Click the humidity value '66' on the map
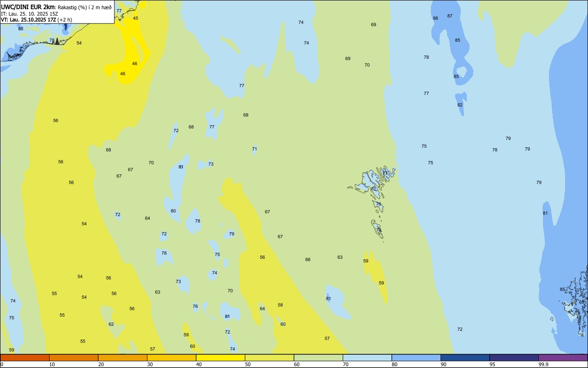This screenshot has height=368, width=588. click(x=308, y=260)
